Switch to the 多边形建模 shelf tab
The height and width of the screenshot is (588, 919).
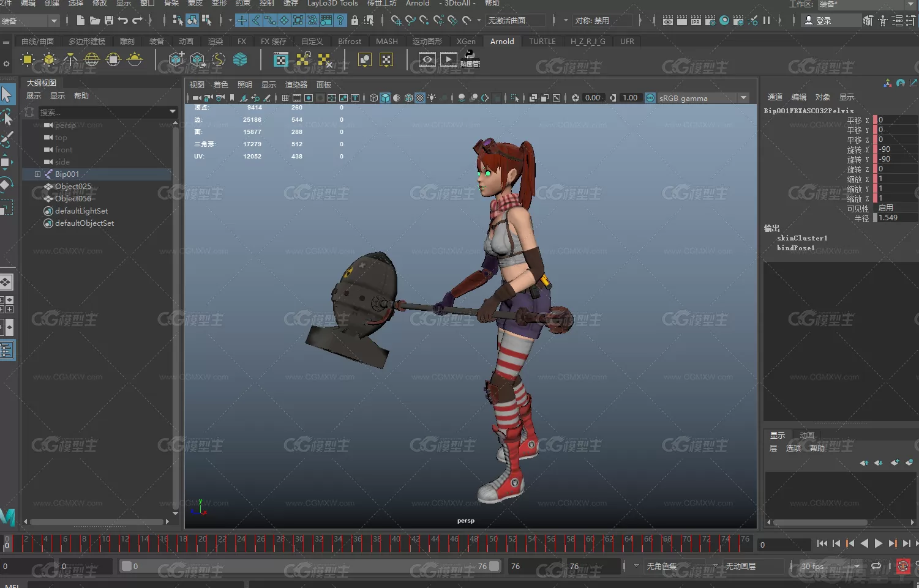[x=87, y=41]
